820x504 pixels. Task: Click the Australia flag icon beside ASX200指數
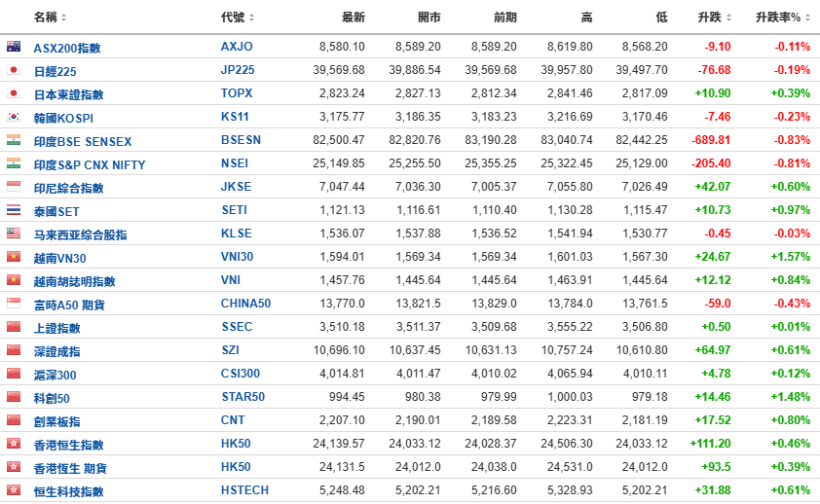[x=14, y=47]
